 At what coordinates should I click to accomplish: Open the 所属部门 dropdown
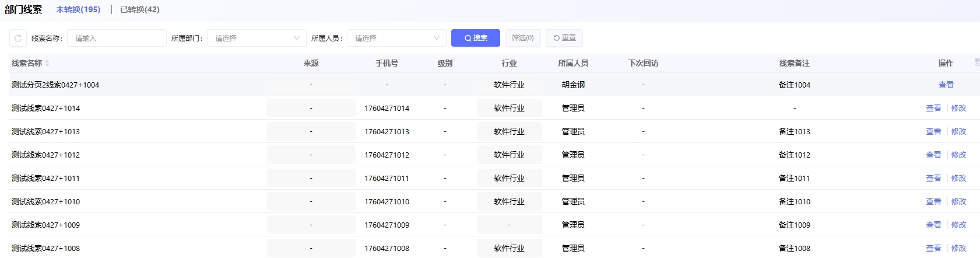[257, 38]
